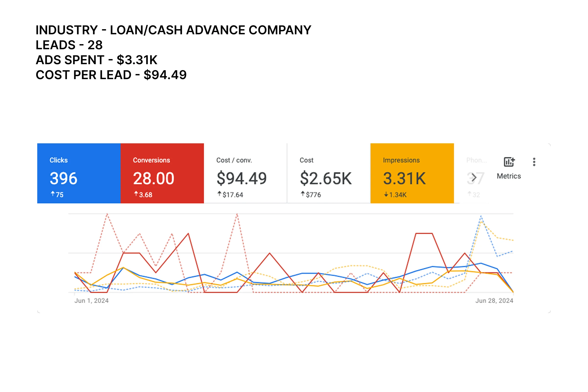Click the right chevron to show more metrics
This screenshot has width=588, height=392.
pos(474,178)
